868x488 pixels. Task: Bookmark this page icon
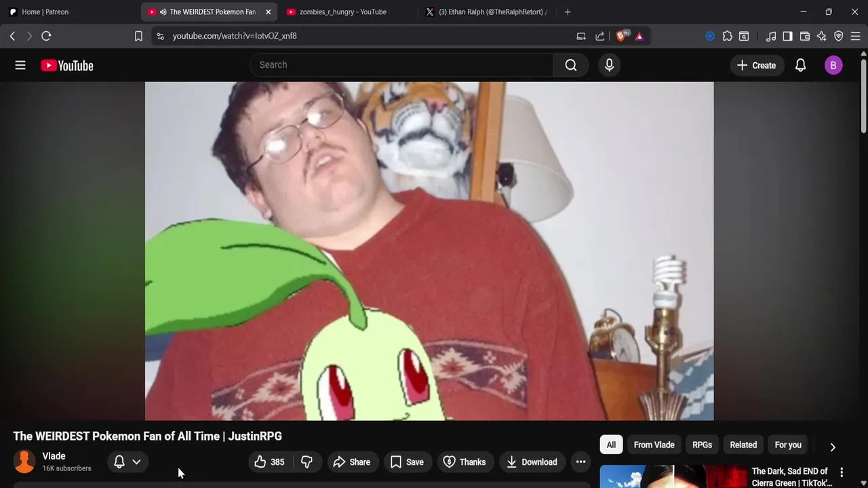coord(138,36)
